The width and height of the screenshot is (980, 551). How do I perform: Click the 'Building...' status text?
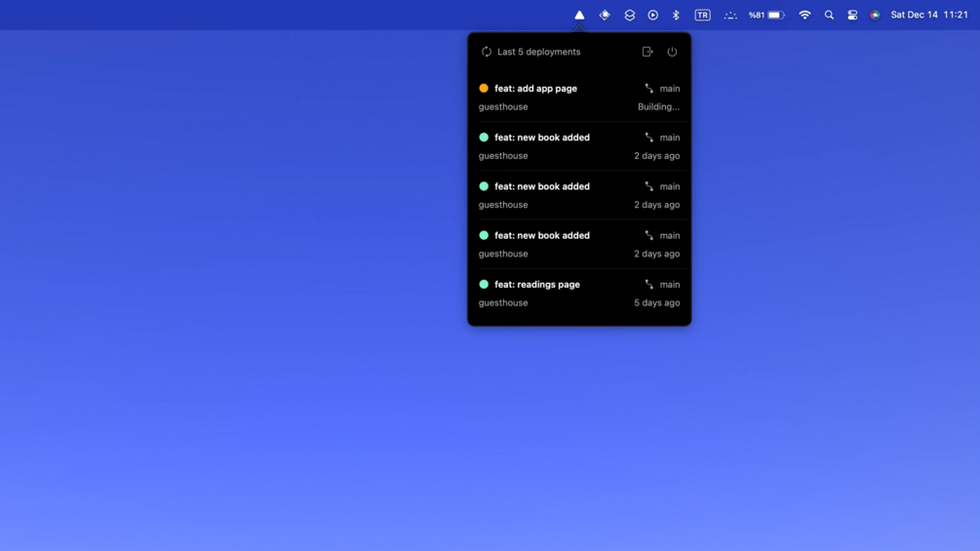(659, 107)
